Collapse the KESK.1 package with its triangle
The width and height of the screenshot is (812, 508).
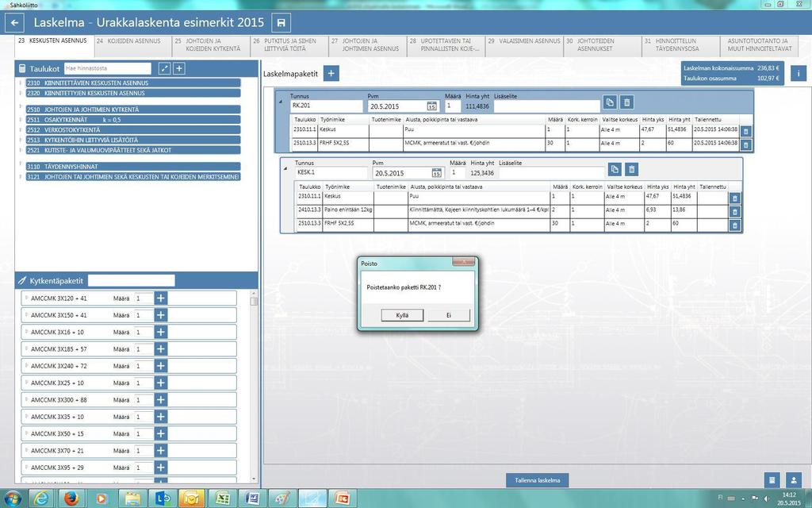tap(285, 169)
